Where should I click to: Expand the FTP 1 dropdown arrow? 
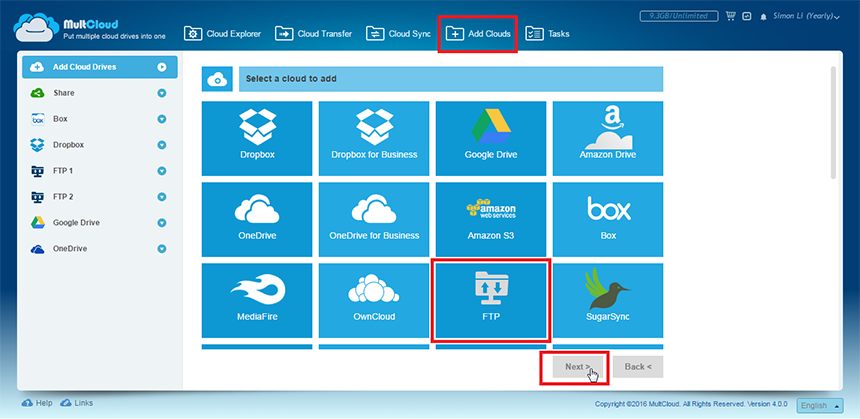point(162,171)
